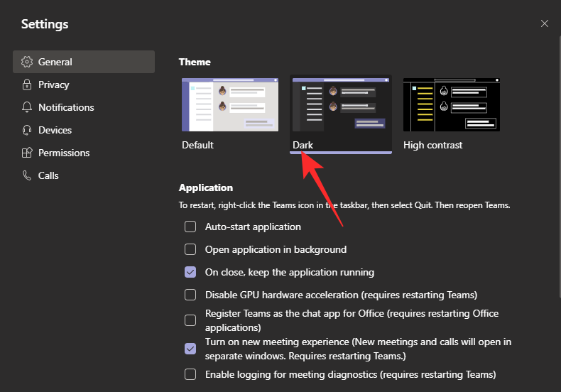This screenshot has height=392, width=561.
Task: Click the General gear icon in sidebar
Action: click(27, 62)
